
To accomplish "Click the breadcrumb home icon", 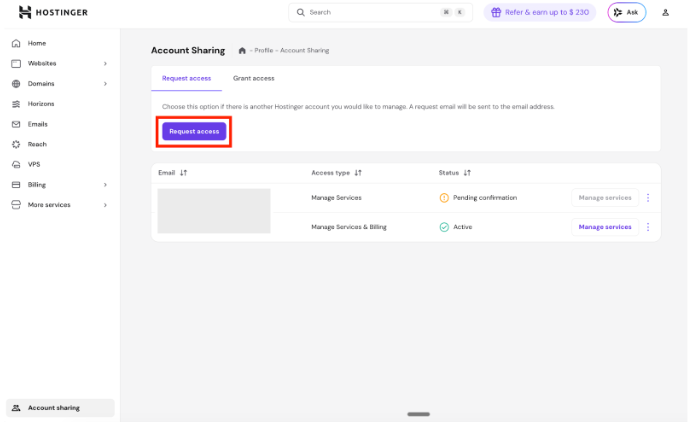I will pos(242,50).
